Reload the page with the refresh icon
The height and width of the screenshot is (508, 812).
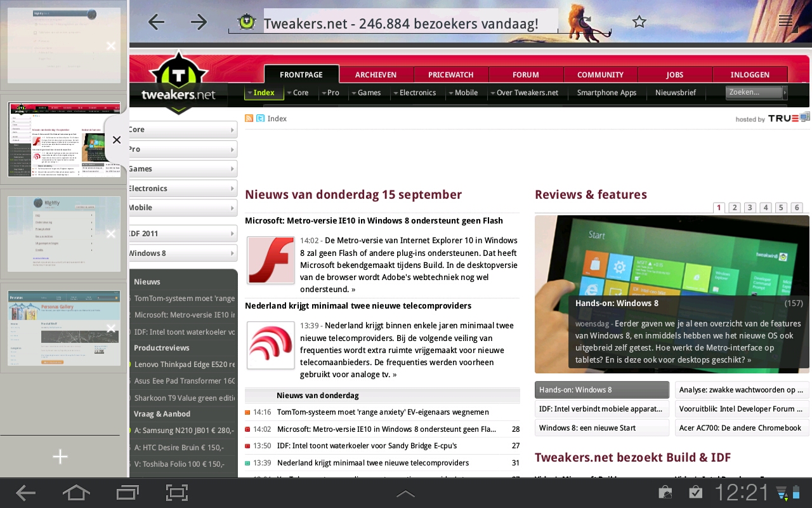[x=585, y=23]
